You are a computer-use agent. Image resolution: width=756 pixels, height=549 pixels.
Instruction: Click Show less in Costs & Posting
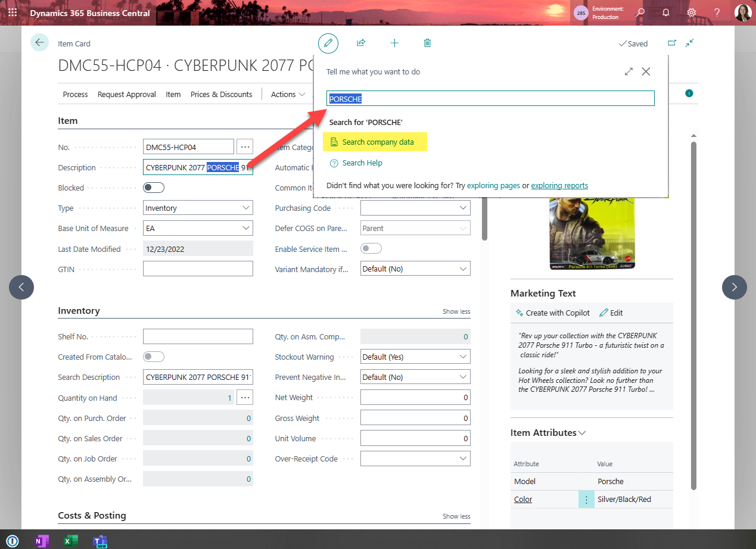coord(456,516)
